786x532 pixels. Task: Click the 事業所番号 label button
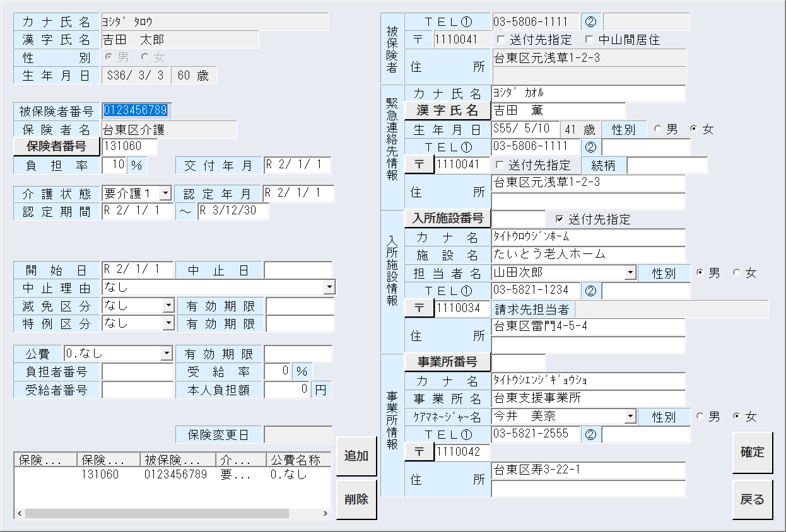tap(449, 362)
